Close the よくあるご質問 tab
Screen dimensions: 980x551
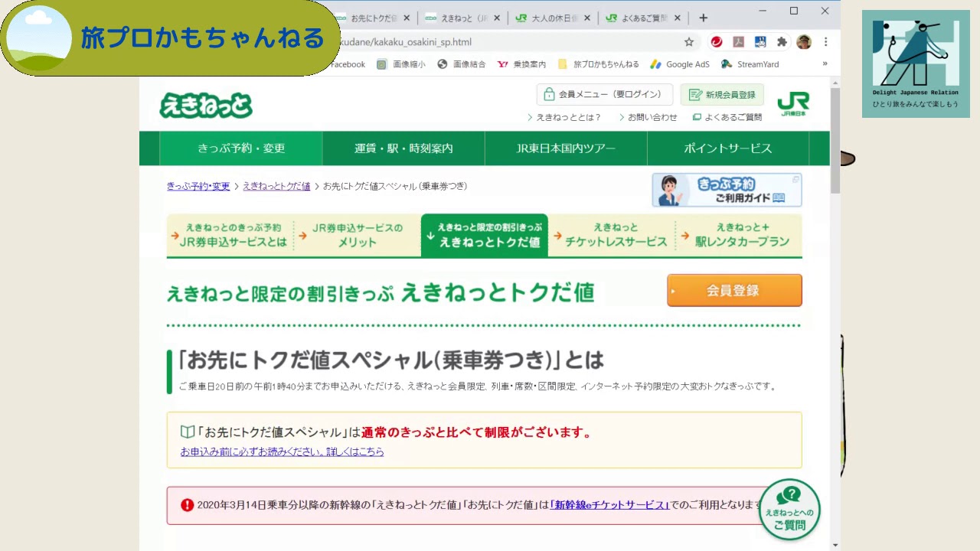677,18
